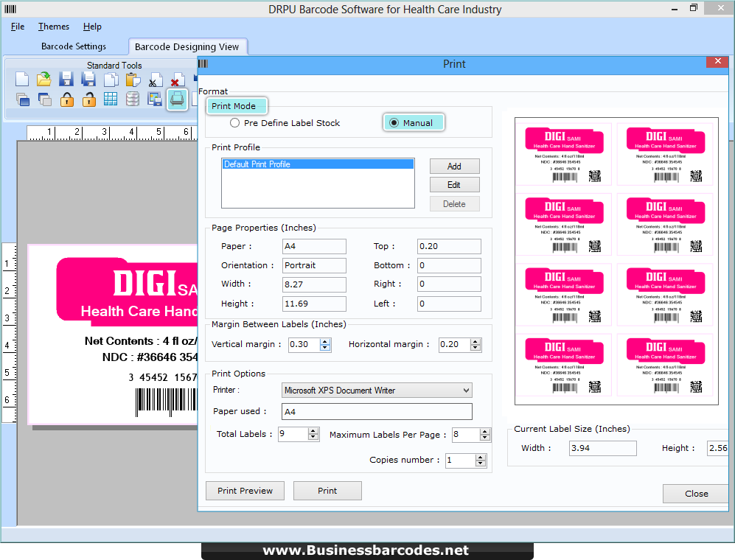Screen dimensions: 735x560
Task: Click the Export image save icon
Action: coord(155,99)
